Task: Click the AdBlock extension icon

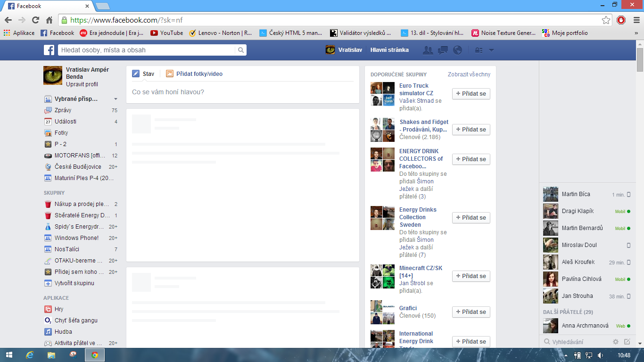Action: [621, 20]
